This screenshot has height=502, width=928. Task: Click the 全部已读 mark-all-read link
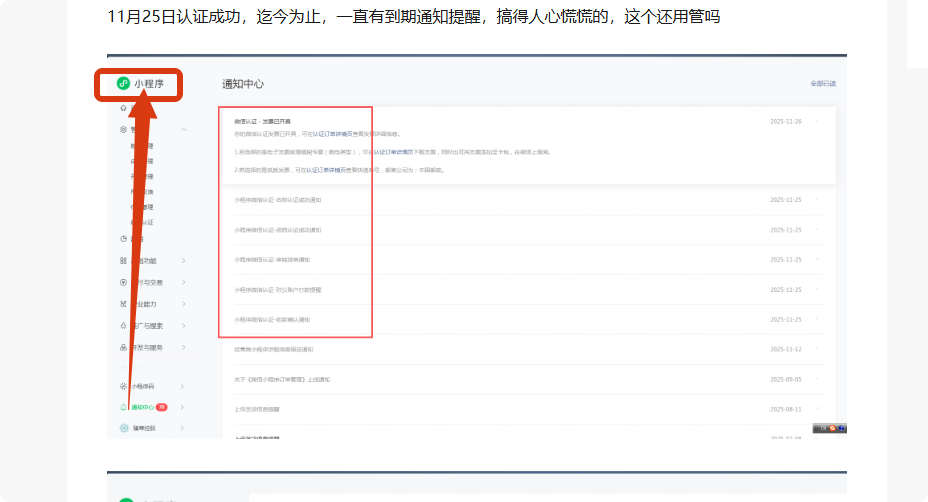point(823,83)
